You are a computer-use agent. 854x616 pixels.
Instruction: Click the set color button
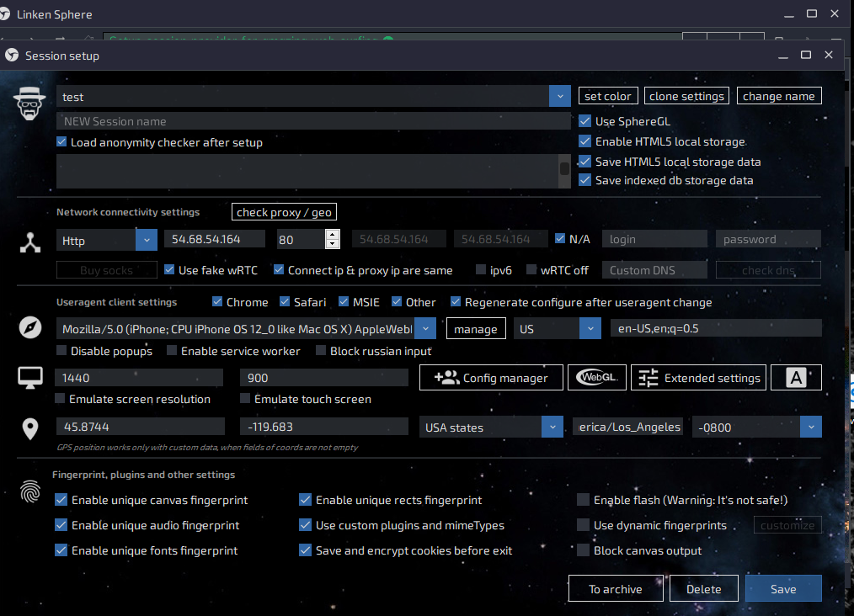pyautogui.click(x=608, y=96)
